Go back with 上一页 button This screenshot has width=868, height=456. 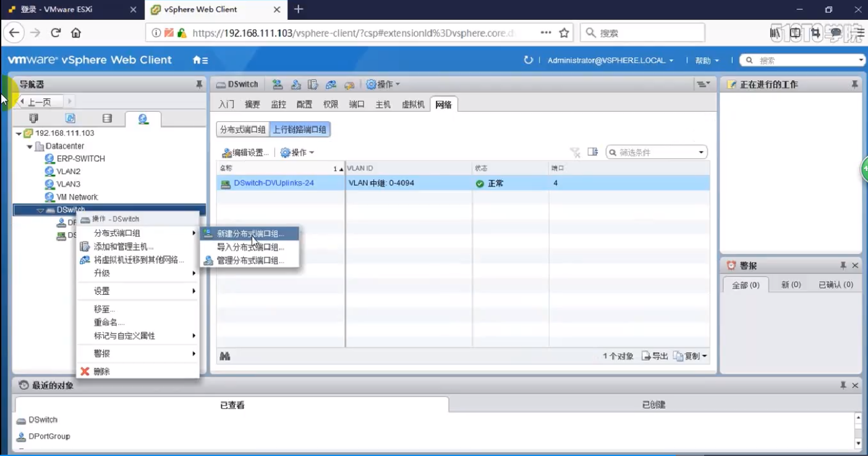pos(41,102)
